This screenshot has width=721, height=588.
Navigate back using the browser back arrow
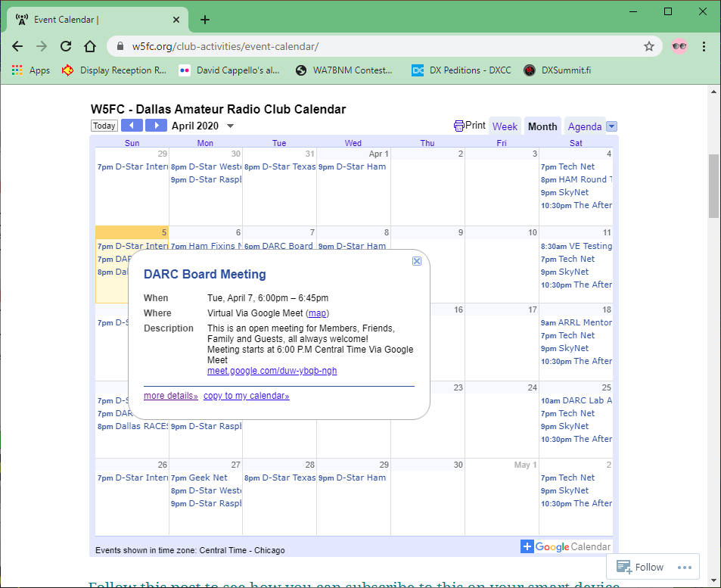(17, 46)
